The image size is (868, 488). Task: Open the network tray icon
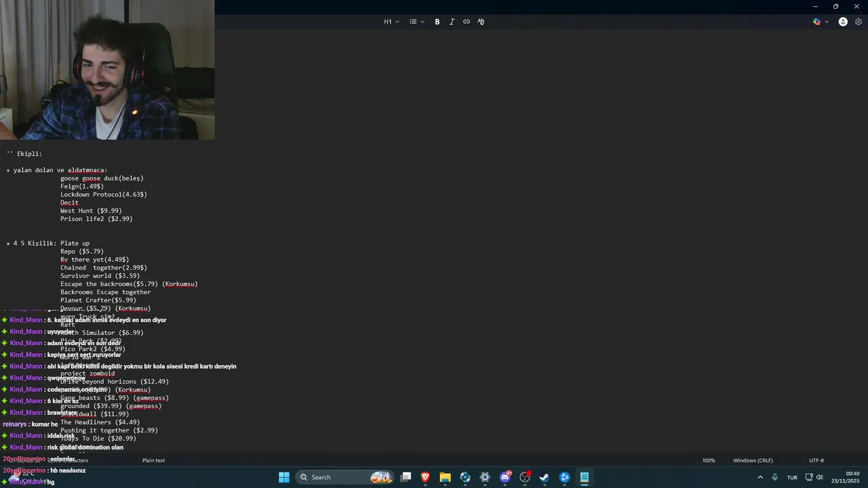click(809, 477)
